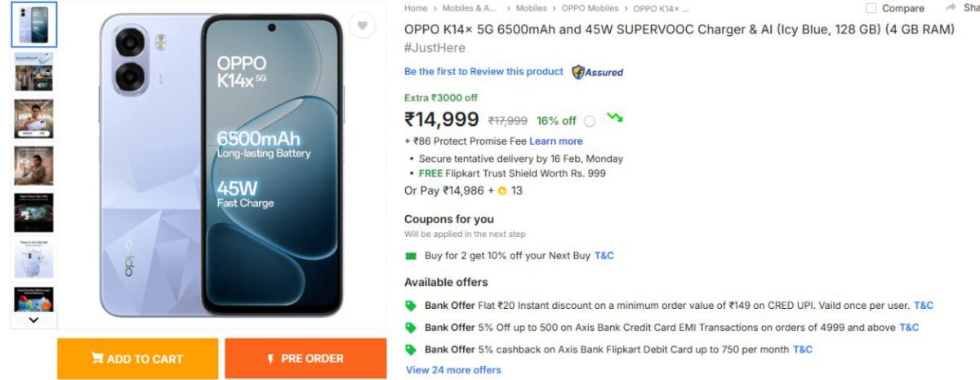Select the first product thumbnail image
Screen dimensions: 980x380
point(33,25)
